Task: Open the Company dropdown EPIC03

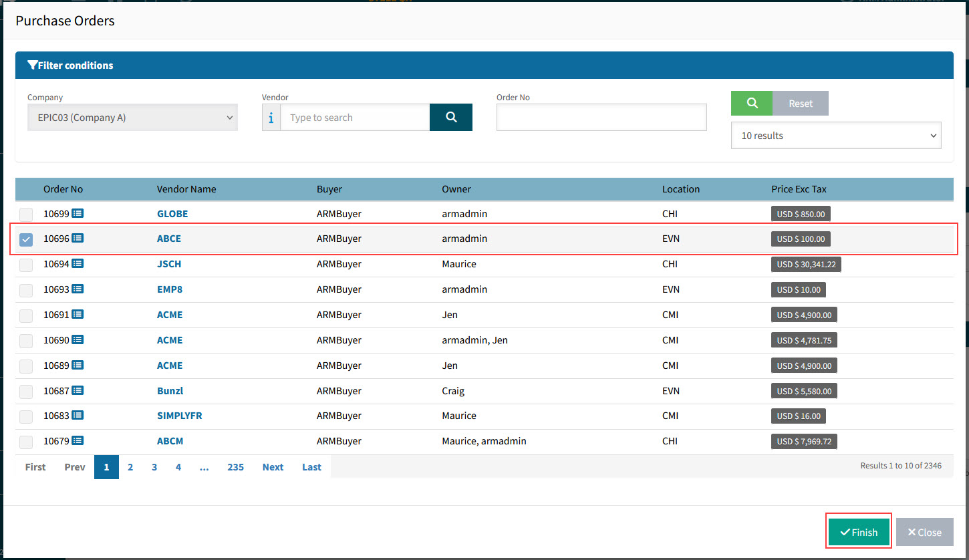Action: [x=132, y=118]
